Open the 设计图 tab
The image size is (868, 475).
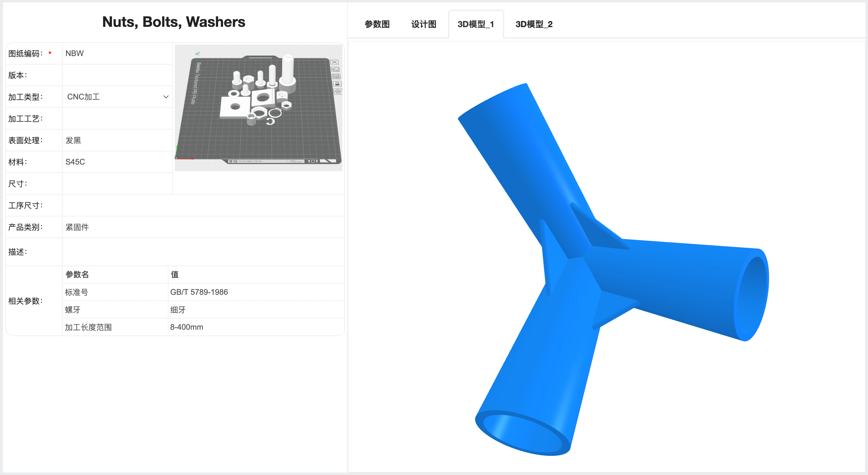[423, 24]
